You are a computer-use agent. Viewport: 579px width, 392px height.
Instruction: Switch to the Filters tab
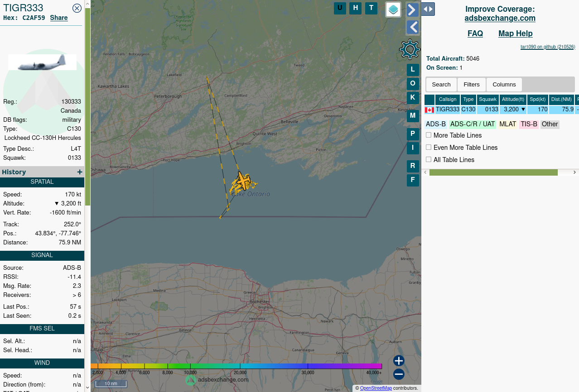point(472,85)
